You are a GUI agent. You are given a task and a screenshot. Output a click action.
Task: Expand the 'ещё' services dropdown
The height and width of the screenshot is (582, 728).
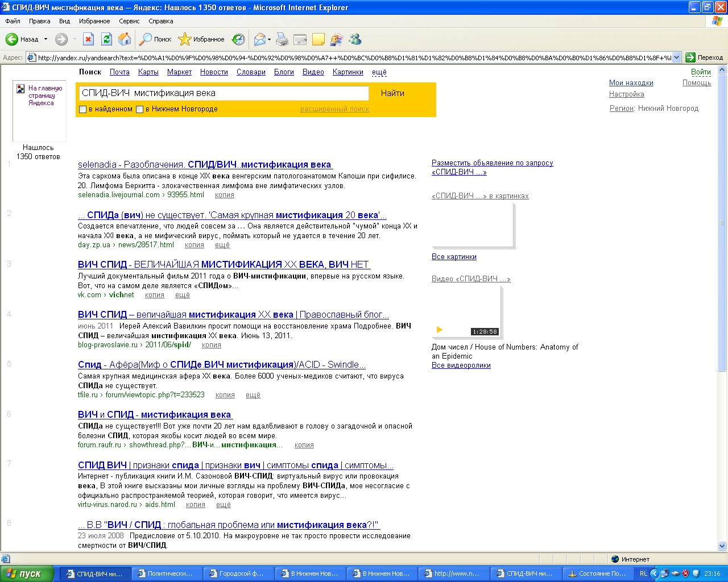tap(379, 72)
